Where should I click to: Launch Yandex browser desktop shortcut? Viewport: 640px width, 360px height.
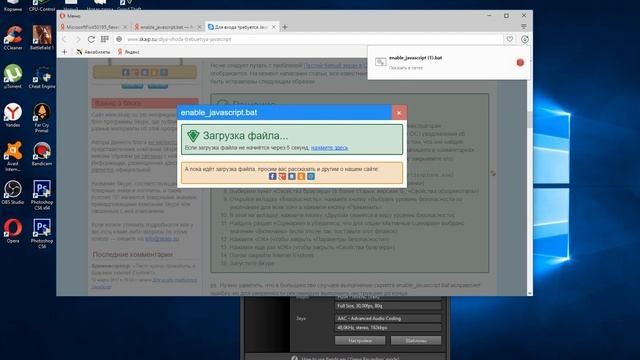click(13, 115)
